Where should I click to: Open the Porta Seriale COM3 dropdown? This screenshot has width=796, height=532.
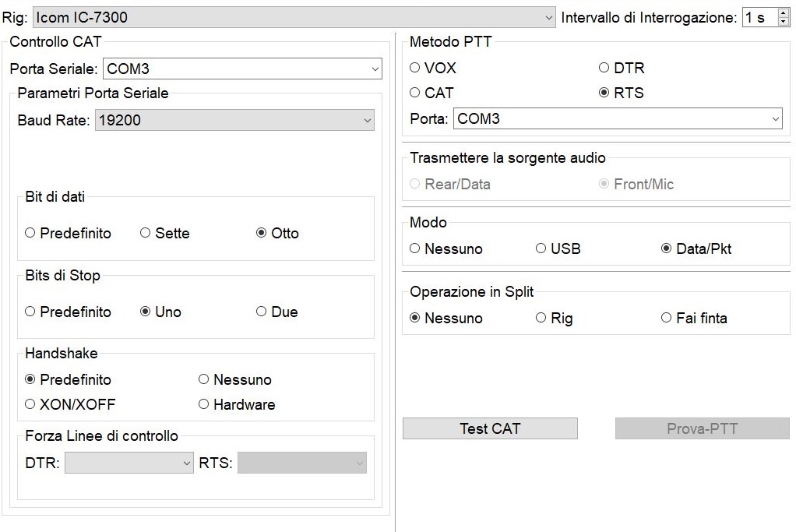coord(242,69)
